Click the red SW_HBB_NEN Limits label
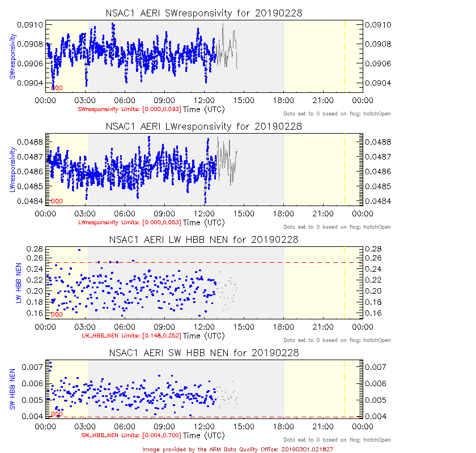This screenshot has width=476, height=453. click(131, 435)
